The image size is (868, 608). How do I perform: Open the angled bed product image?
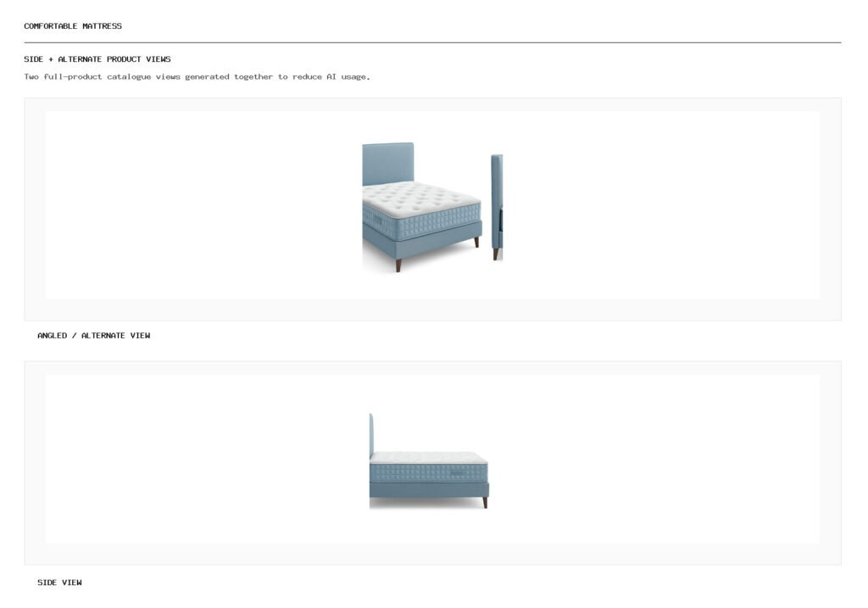[422, 207]
